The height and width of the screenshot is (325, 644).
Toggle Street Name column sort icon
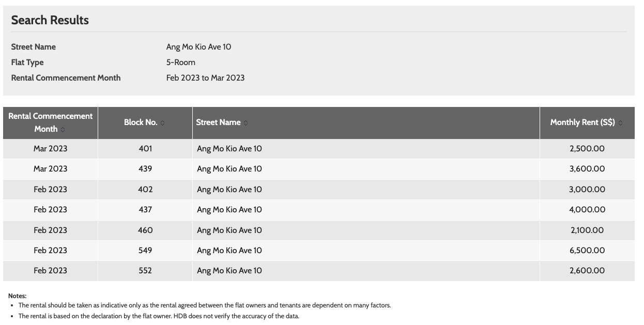click(246, 123)
